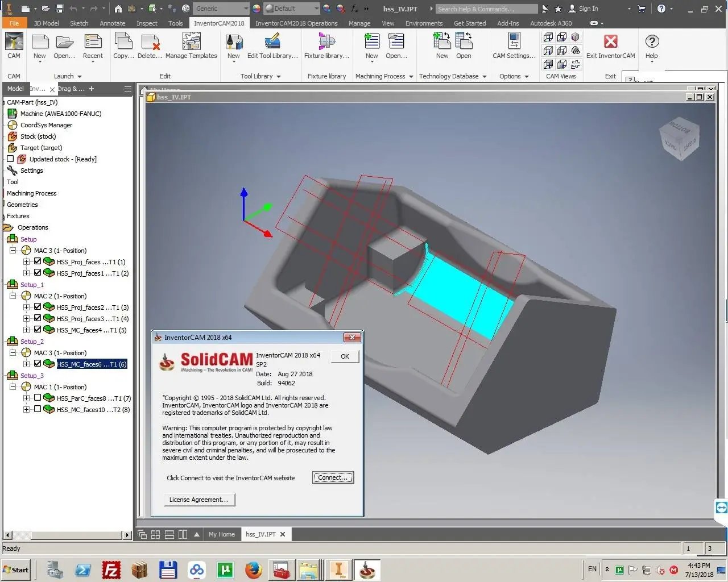Switch to the Environments tab
This screenshot has height=582, width=728.
tap(424, 23)
